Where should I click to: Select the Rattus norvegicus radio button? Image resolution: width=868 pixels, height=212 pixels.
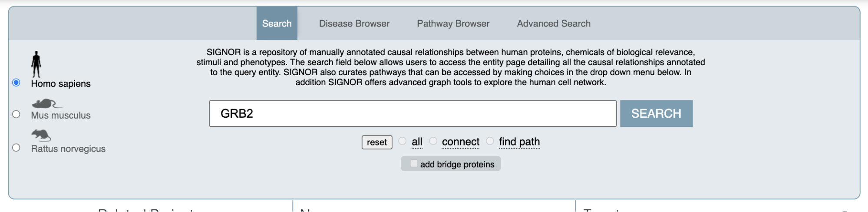17,148
